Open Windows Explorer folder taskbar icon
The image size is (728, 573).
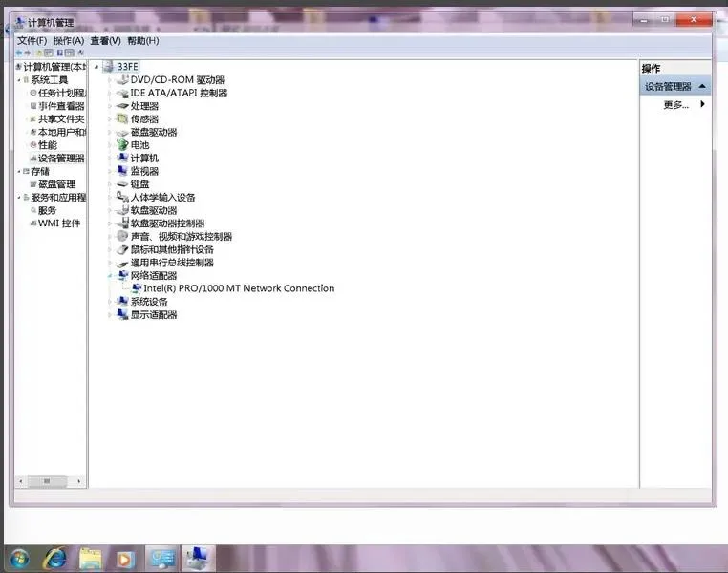pos(90,559)
